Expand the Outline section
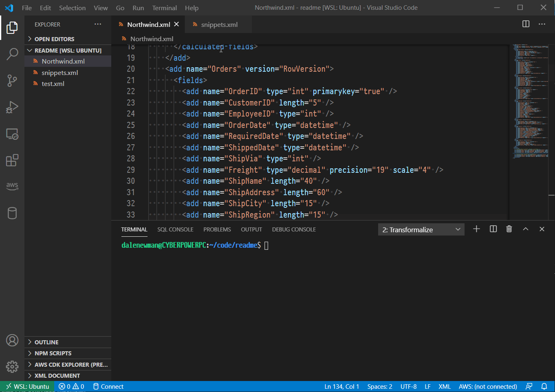This screenshot has width=555, height=392. coord(68,342)
